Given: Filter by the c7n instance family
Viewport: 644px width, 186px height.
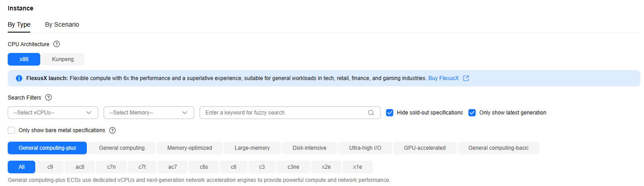Looking at the screenshot, I should click(x=111, y=167).
